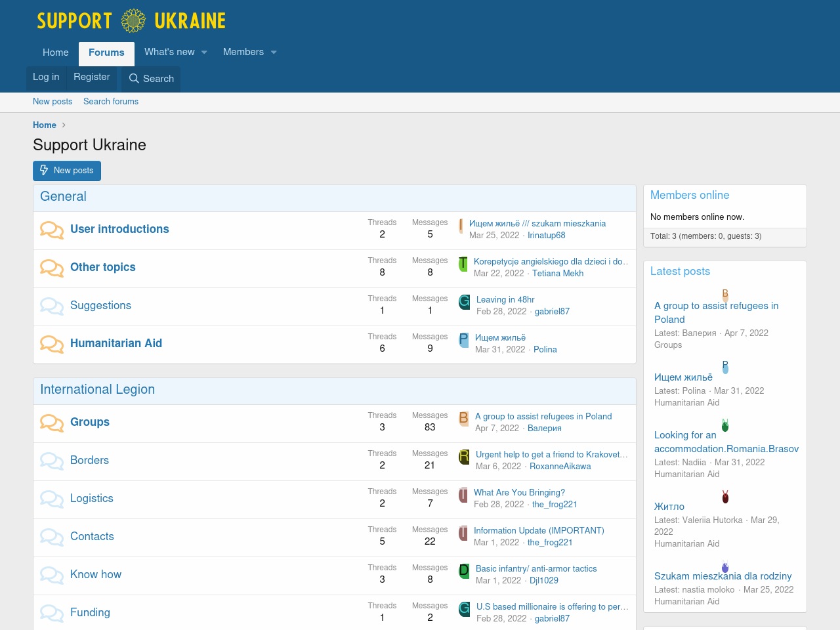The width and height of the screenshot is (840, 630).
Task: Open Djl1029's D avatar in Know how row
Action: point(464,571)
